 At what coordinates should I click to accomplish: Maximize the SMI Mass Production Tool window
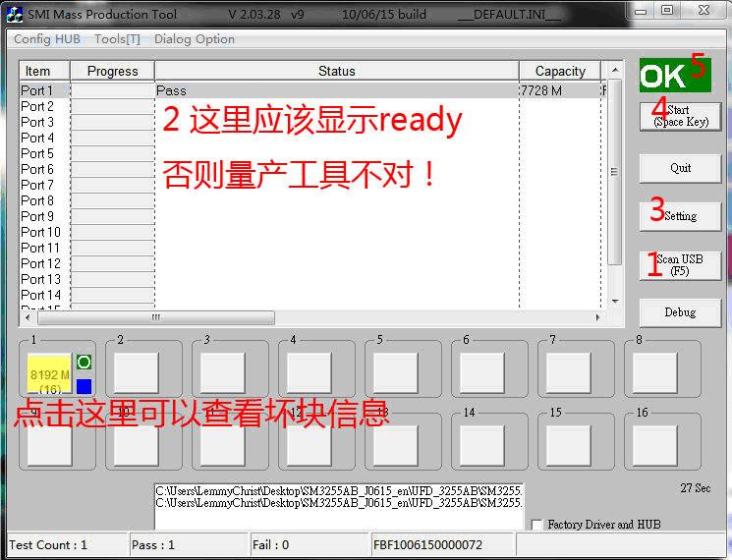click(667, 10)
